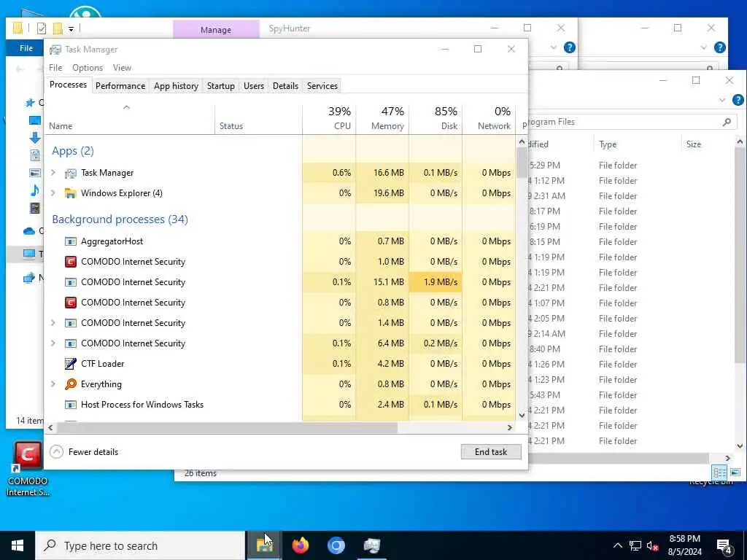747x560 pixels.
Task: Switch Program Files window to large icons view
Action: 735,472
